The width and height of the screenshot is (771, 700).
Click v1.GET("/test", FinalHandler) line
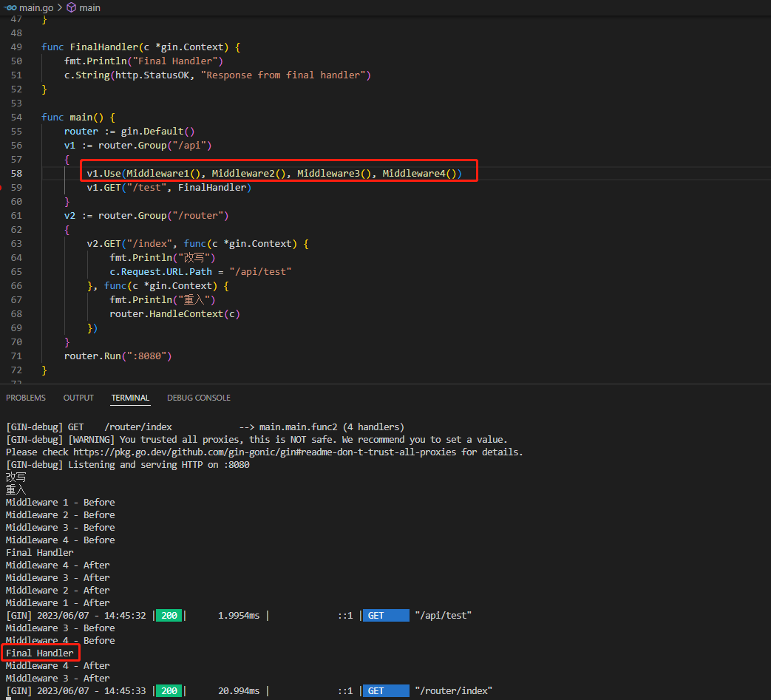(169, 187)
